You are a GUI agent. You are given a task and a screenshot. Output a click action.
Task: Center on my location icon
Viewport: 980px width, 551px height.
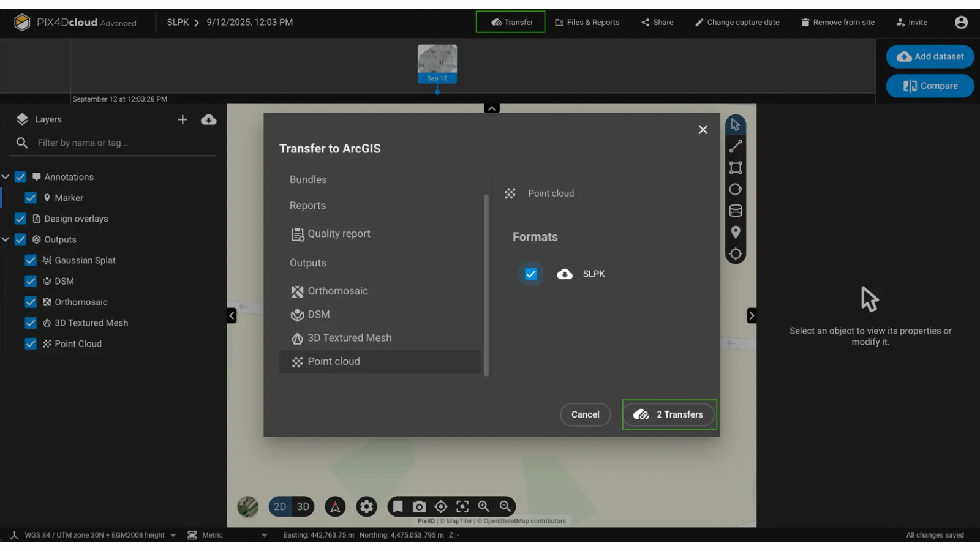(441, 506)
